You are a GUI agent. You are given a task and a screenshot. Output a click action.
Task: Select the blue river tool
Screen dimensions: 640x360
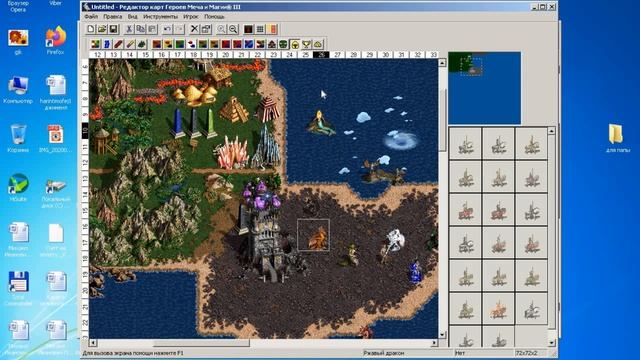tap(107, 44)
